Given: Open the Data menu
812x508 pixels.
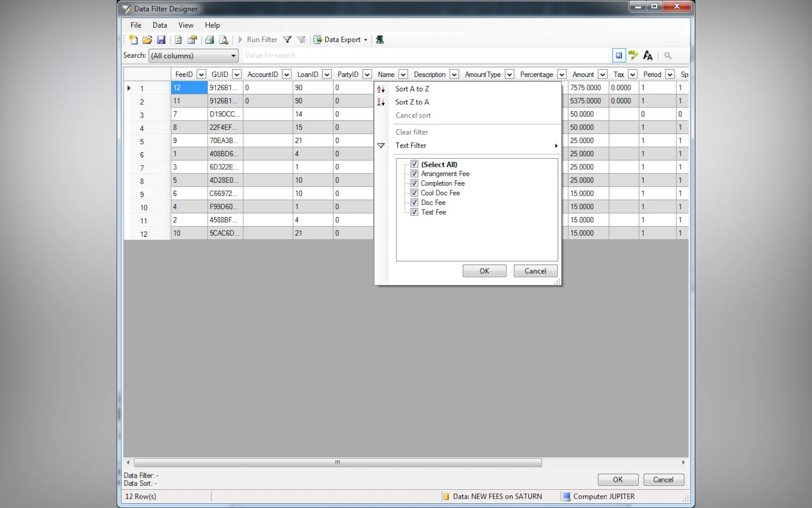Looking at the screenshot, I should coord(160,25).
